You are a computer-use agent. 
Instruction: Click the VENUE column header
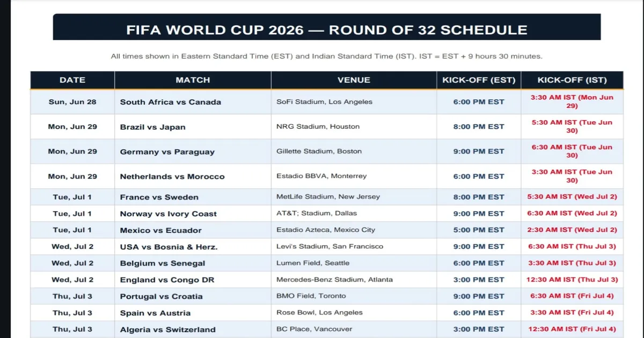coord(354,80)
